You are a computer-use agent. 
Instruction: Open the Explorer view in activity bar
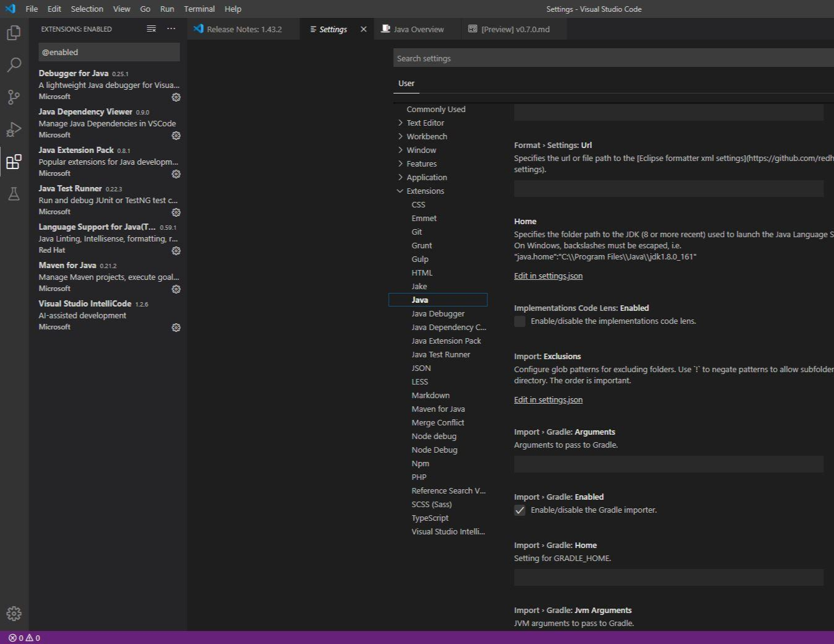[x=14, y=32]
